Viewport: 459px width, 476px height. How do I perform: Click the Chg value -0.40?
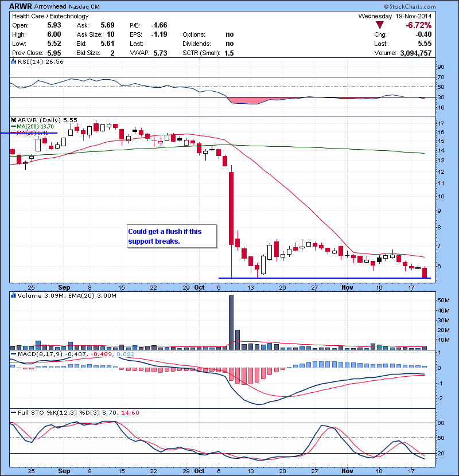(424, 34)
